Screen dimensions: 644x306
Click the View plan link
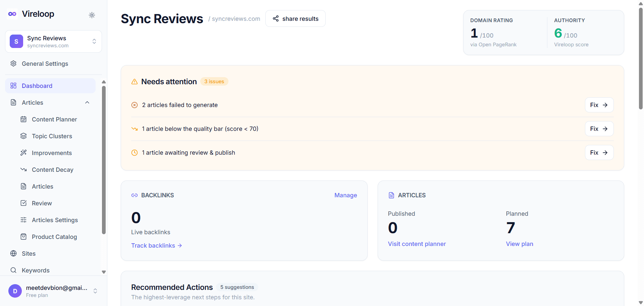point(520,244)
